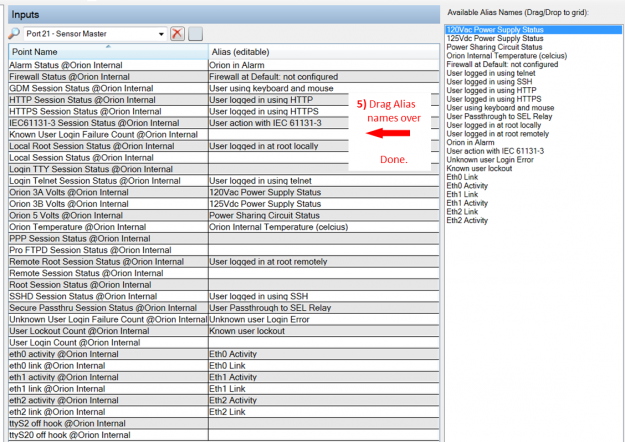Select Known user lockout in alias list

click(x=479, y=169)
